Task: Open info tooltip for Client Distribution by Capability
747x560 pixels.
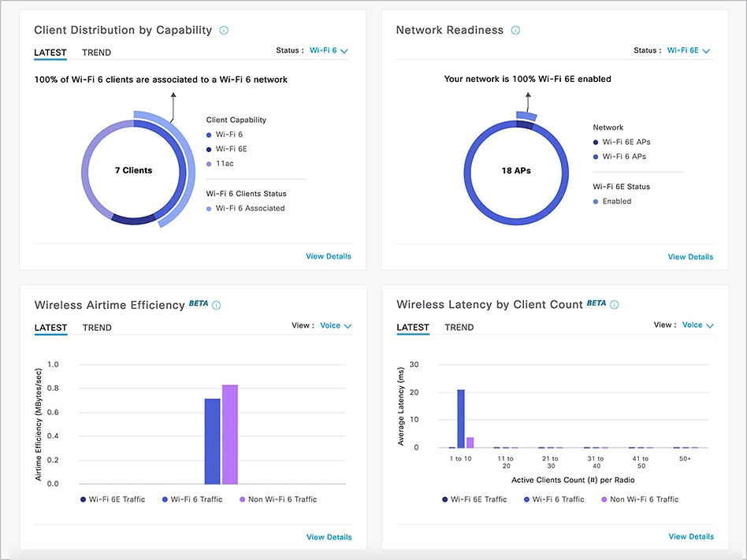Action: (x=223, y=30)
